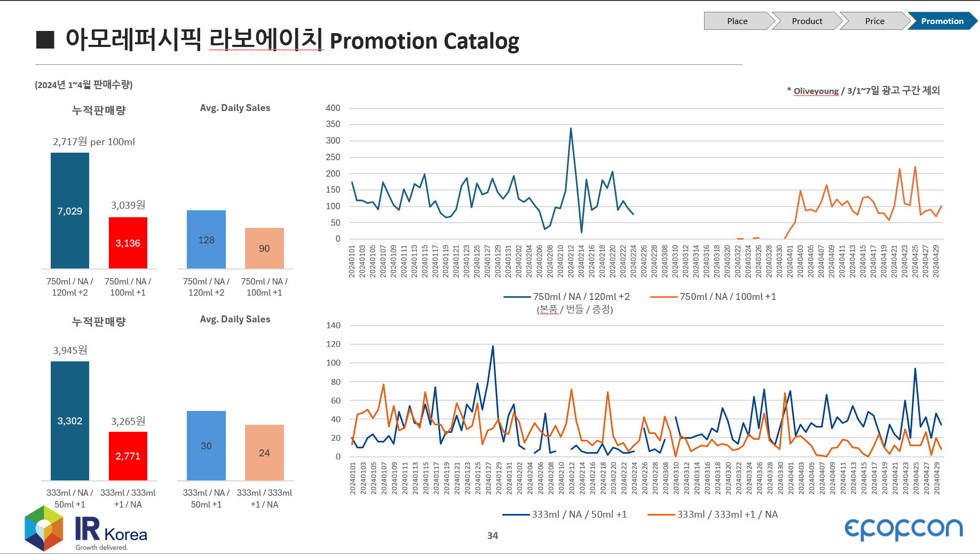Click the dark blue 7,029 bar
This screenshot has width=980, height=554.
click(70, 210)
